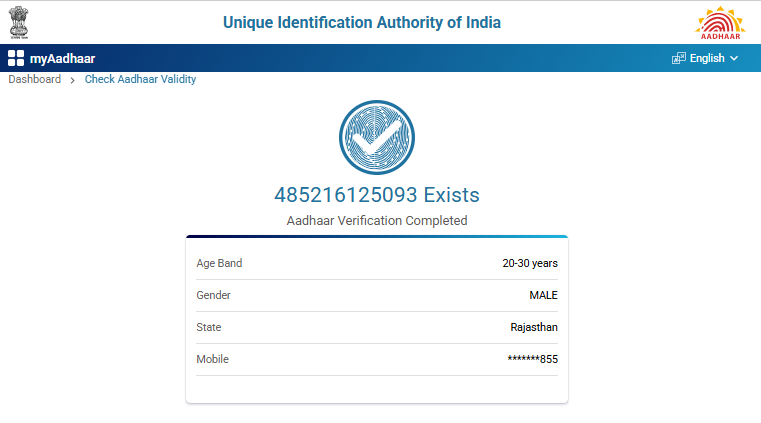This screenshot has width=761, height=423.
Task: Click the myAadhaar title text
Action: coord(62,58)
